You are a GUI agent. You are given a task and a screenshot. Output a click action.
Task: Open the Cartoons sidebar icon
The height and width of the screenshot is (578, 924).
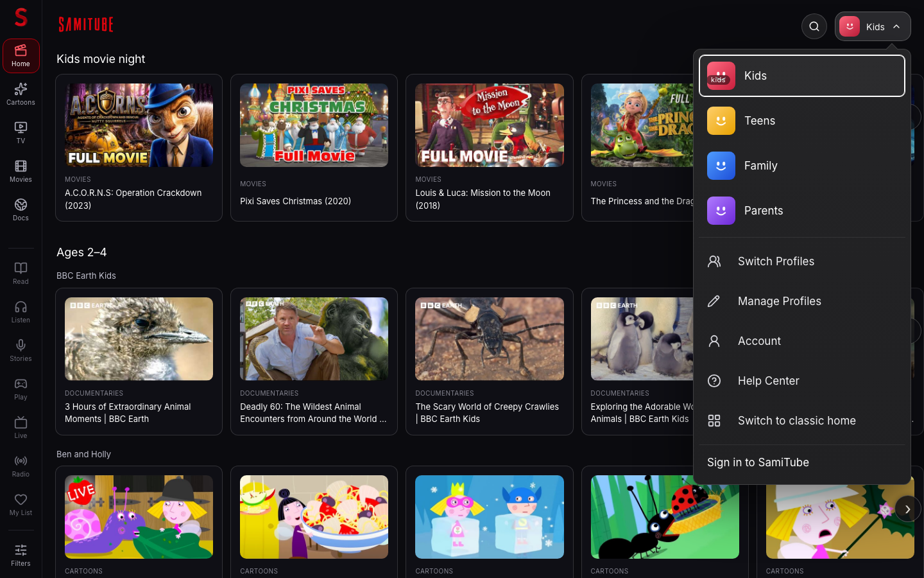click(x=21, y=94)
